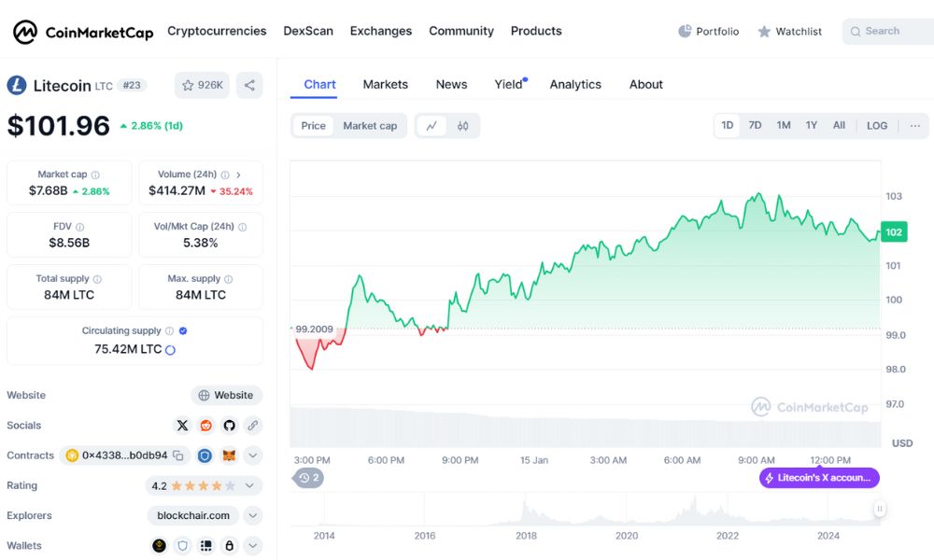Click the verified badge beside Circulating supply
Screen dimensions: 934x560
[183, 331]
